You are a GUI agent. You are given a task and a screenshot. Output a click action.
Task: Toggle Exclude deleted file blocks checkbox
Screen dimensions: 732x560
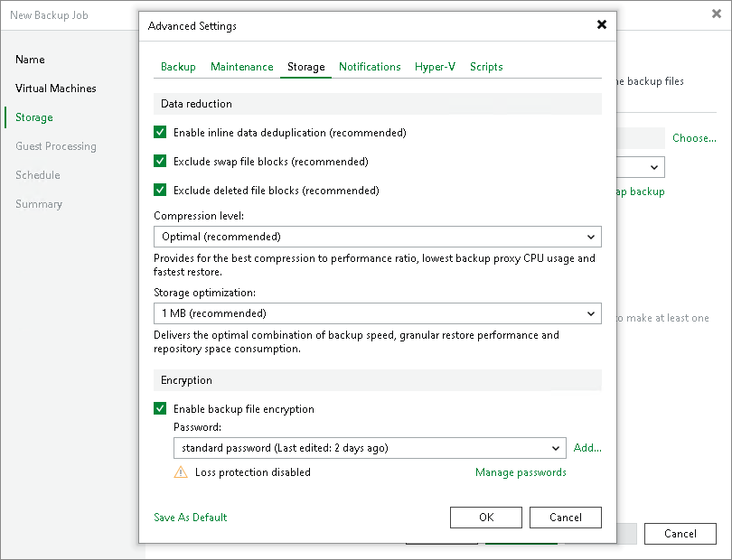[160, 191]
